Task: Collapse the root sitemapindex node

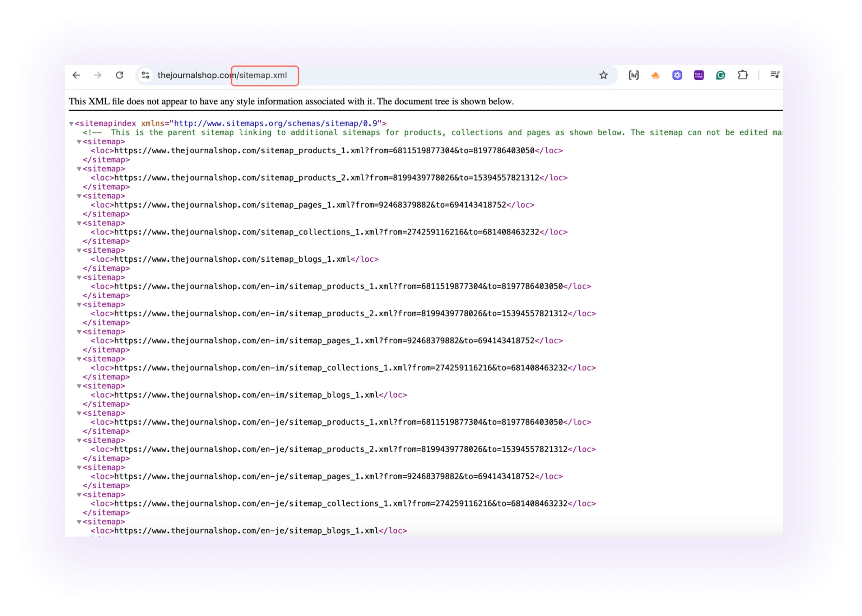Action: click(x=71, y=123)
